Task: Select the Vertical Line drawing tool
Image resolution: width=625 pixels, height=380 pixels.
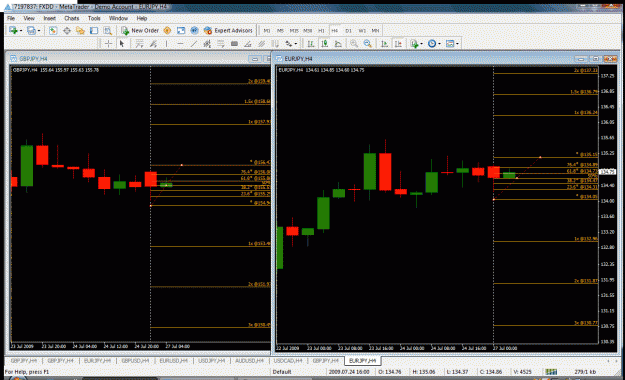Action: [x=167, y=43]
